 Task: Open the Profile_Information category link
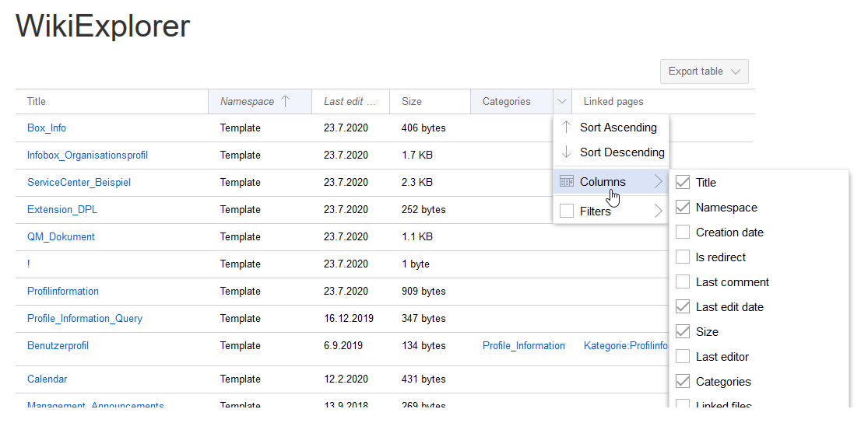click(524, 345)
